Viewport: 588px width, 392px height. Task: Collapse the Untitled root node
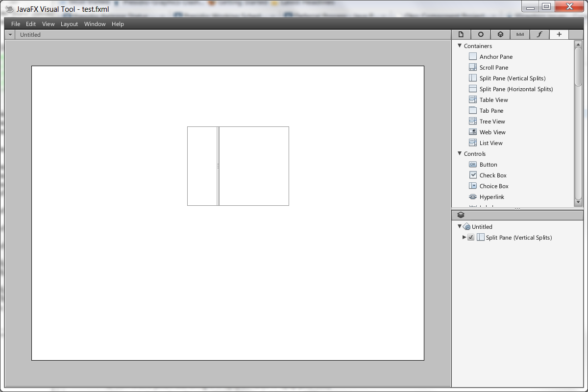pyautogui.click(x=460, y=226)
